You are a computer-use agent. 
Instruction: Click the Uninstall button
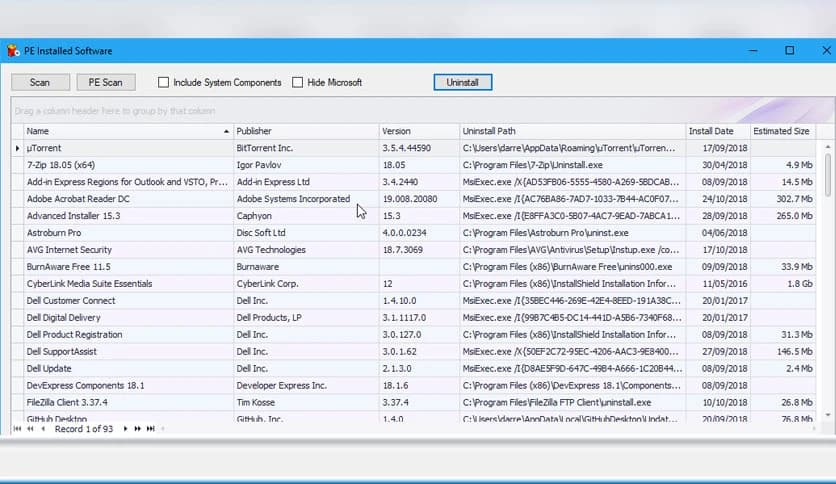463,82
